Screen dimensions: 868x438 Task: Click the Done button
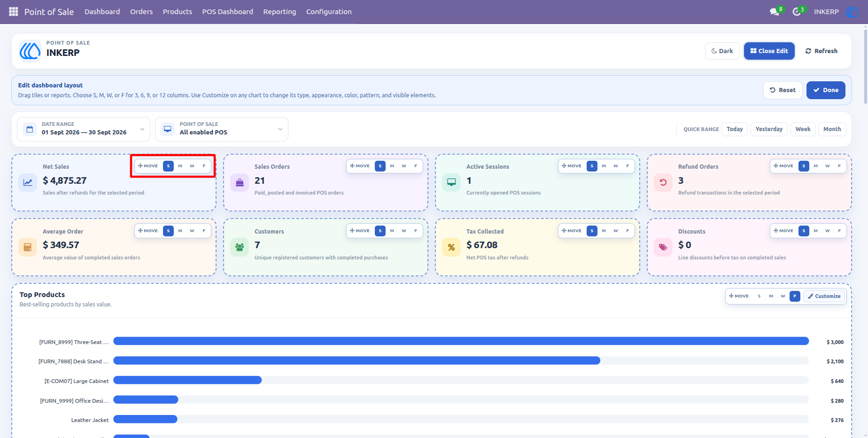826,90
